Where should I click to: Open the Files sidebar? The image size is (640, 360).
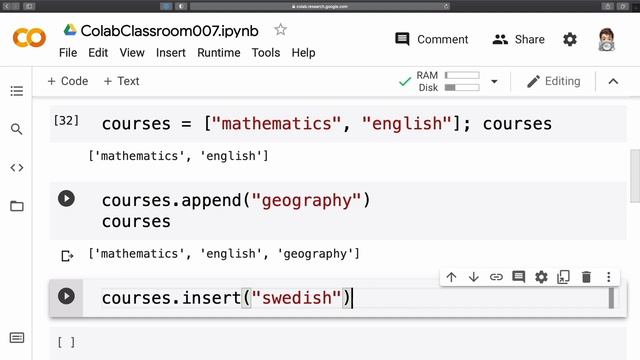17,206
